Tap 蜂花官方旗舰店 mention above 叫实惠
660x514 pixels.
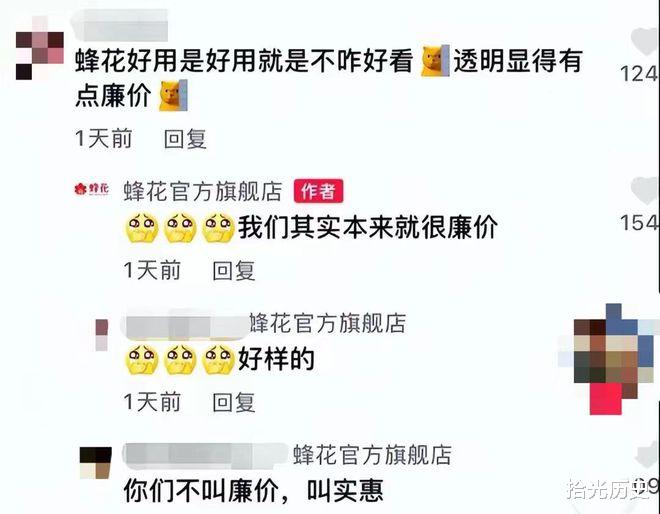coord(372,455)
